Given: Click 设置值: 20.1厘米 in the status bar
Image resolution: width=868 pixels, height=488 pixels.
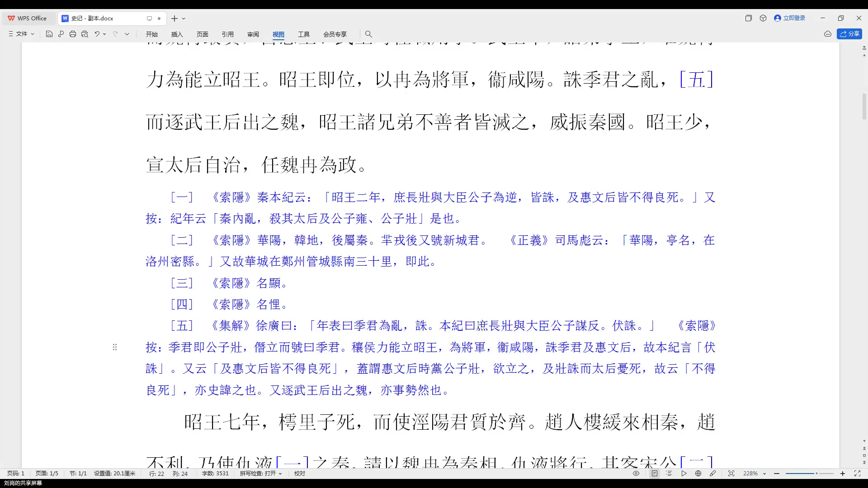Looking at the screenshot, I should pos(115,474).
